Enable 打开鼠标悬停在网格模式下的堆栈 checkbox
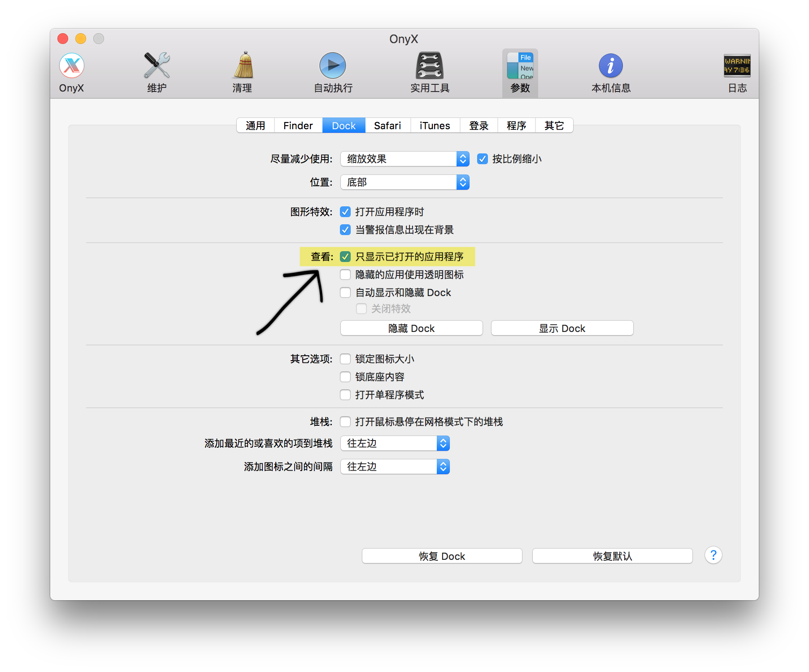Viewport: 809px width, 672px height. 345,422
